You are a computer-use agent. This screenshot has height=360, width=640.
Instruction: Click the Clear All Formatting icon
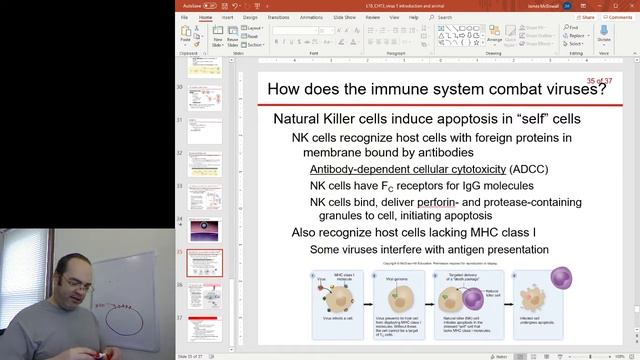[357, 31]
